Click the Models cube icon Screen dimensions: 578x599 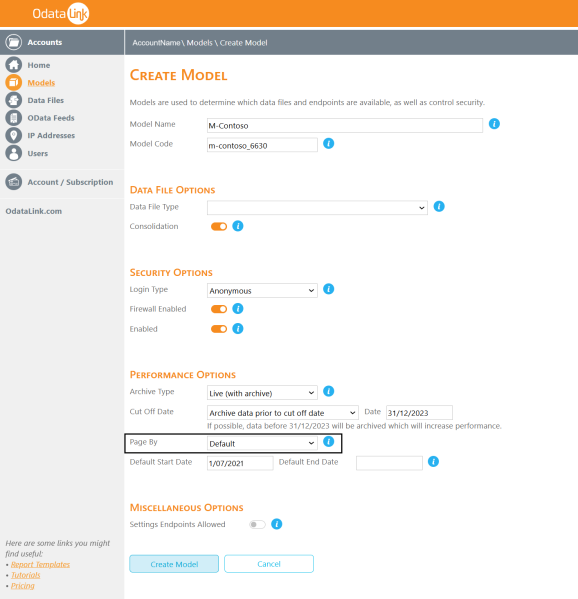[x=13, y=83]
